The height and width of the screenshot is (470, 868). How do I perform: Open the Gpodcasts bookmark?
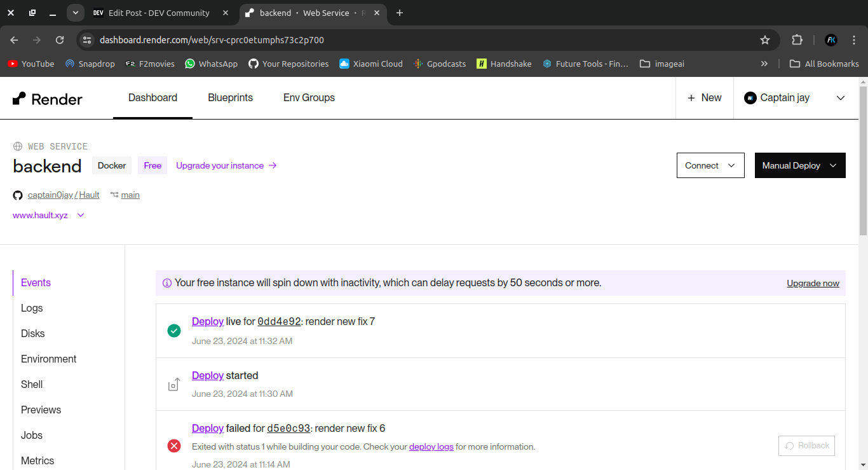(x=440, y=64)
